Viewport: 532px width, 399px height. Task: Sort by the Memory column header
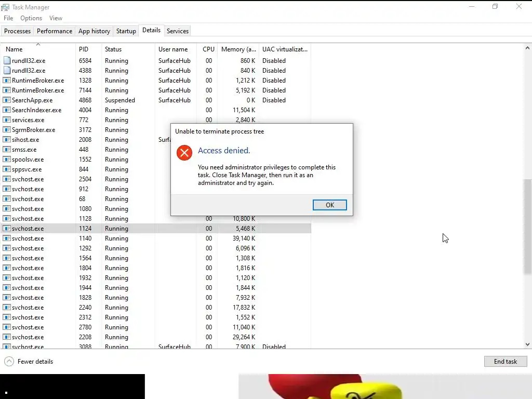coord(238,49)
